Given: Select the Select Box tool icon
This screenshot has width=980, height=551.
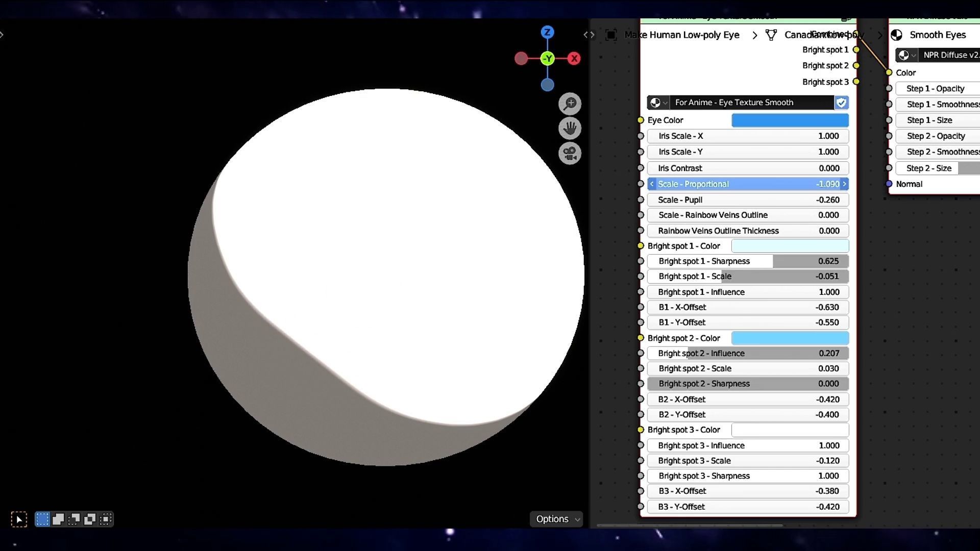Looking at the screenshot, I should point(19,519).
